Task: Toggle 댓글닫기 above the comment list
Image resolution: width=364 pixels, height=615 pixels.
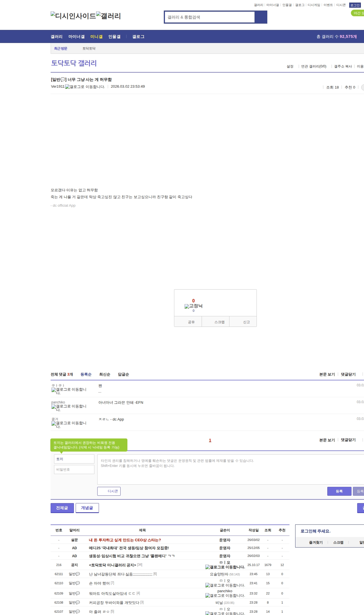Action: click(348, 374)
